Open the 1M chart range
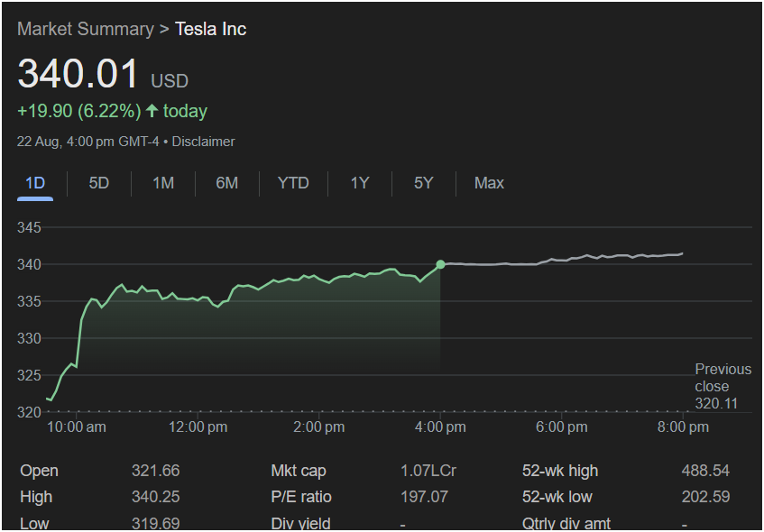Image resolution: width=764 pixels, height=532 pixels. 163,183
